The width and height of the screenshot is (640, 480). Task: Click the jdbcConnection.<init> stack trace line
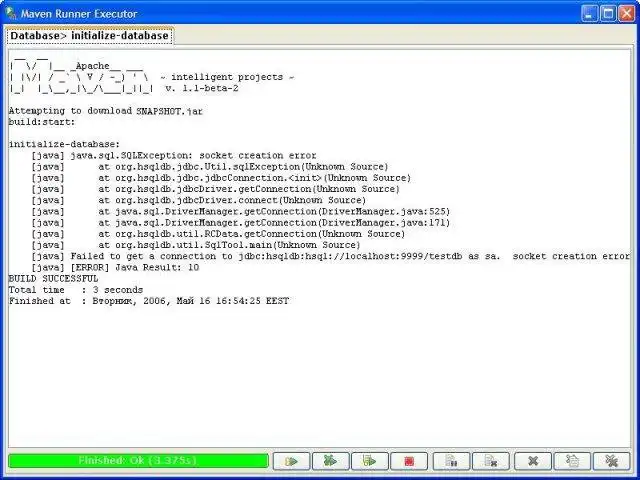coord(221,178)
